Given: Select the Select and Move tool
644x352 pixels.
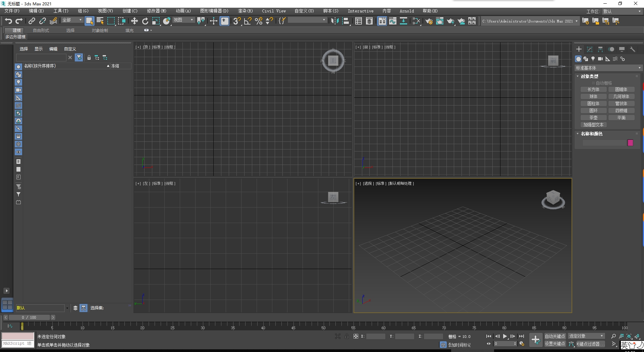Looking at the screenshot, I should [x=134, y=21].
